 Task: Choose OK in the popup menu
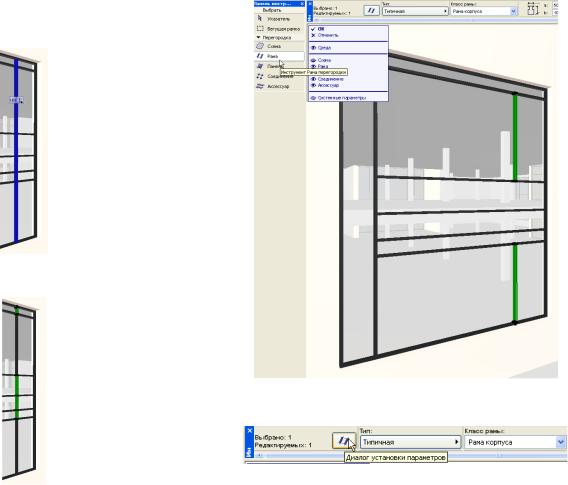(x=348, y=29)
